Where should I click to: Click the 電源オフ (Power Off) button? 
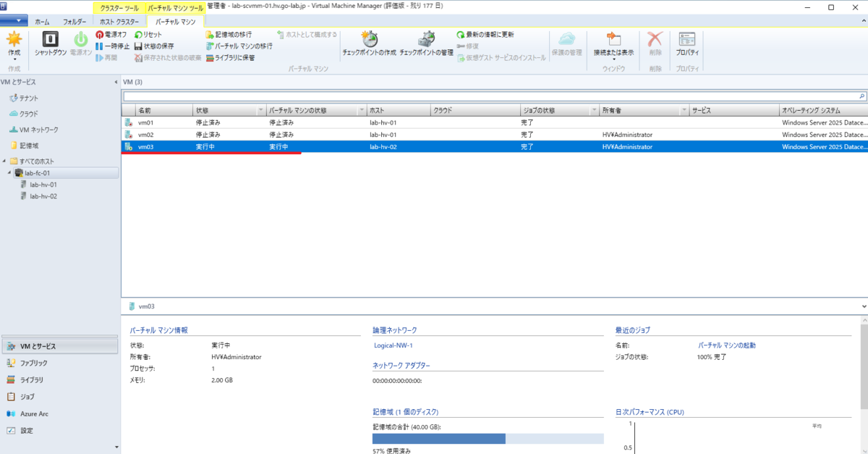pyautogui.click(x=111, y=35)
